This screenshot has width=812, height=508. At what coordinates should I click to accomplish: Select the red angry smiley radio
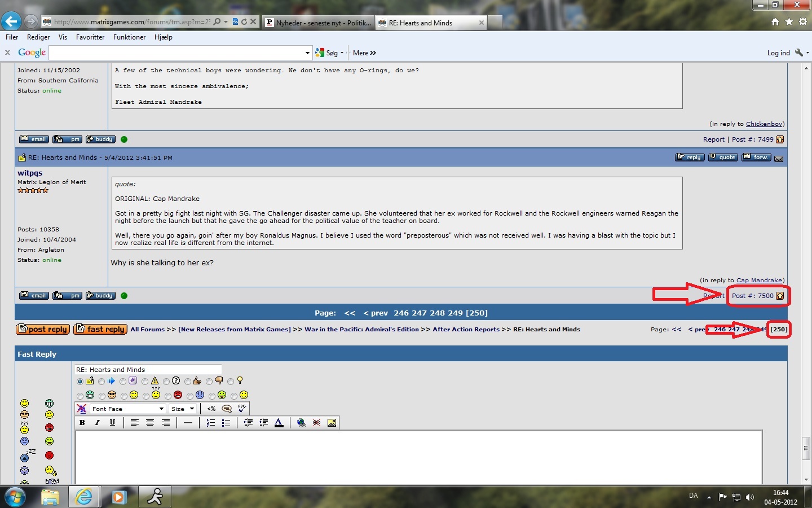(x=168, y=396)
